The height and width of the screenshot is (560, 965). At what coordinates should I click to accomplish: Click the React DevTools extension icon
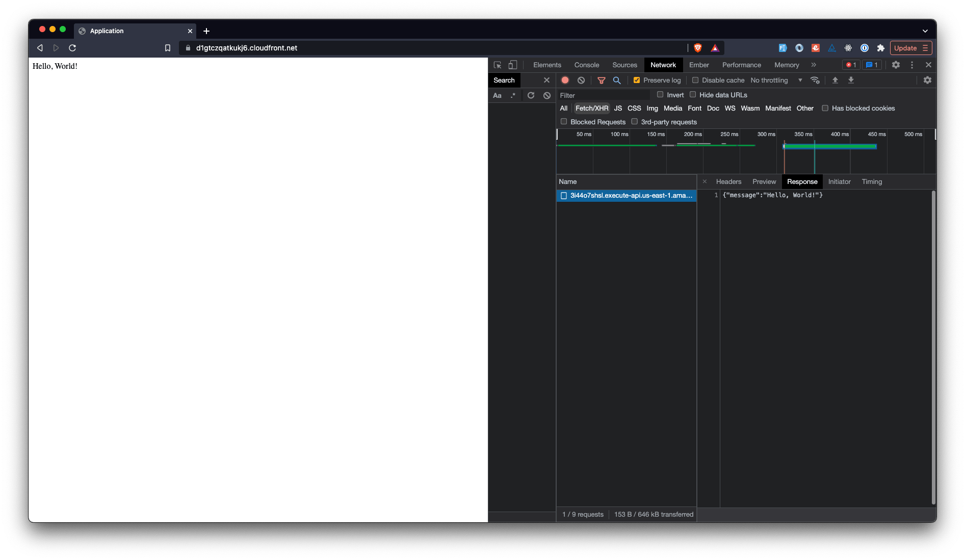coord(848,47)
